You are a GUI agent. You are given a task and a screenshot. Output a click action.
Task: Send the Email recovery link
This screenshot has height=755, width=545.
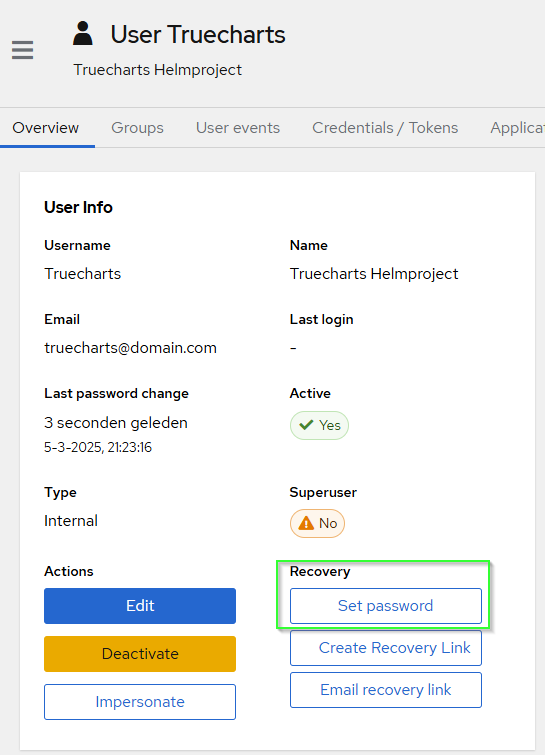click(x=386, y=690)
